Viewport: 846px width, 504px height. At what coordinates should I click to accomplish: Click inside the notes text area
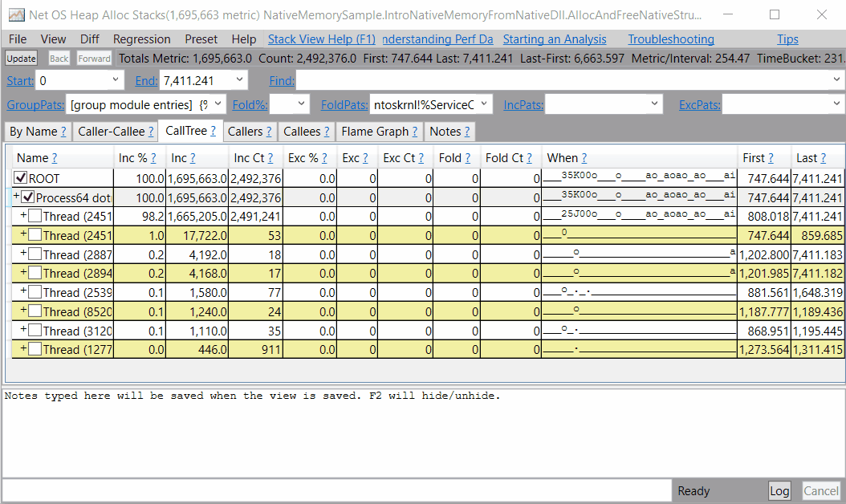click(423, 432)
